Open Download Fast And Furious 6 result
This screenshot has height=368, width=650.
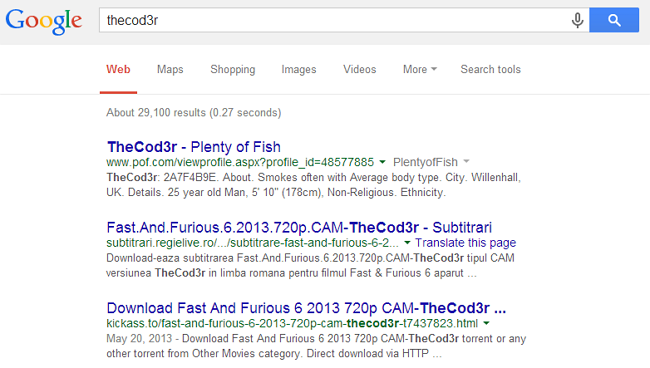[306, 308]
